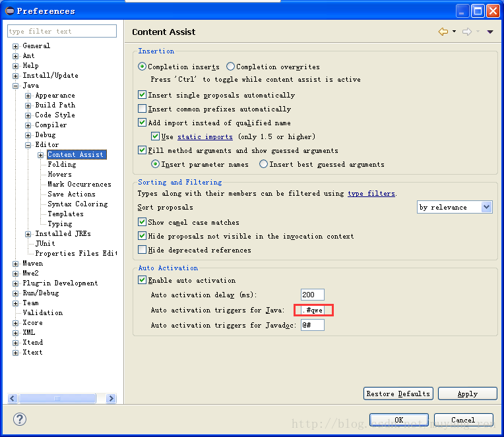Toggle Hide deprecated references checkbox
The height and width of the screenshot is (437, 504).
(x=142, y=250)
